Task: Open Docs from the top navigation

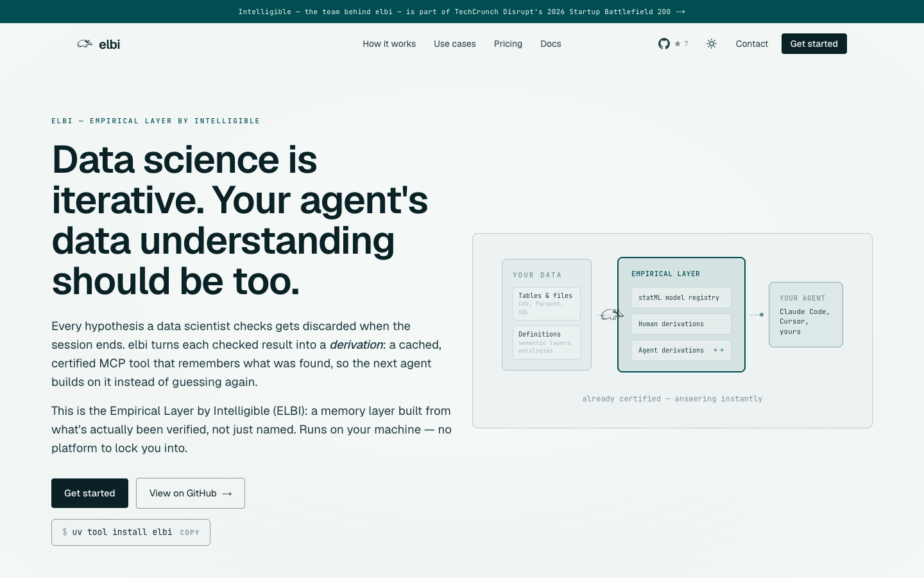Action: [x=551, y=44]
